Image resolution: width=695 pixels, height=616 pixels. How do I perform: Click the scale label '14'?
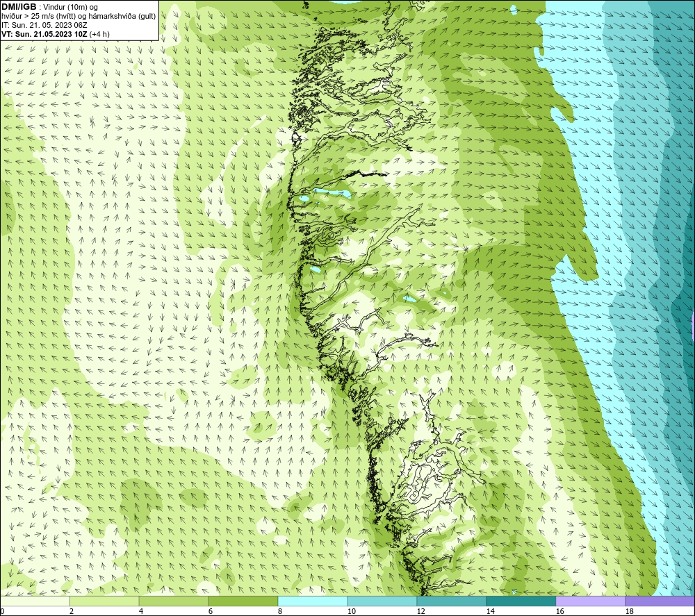(490, 612)
